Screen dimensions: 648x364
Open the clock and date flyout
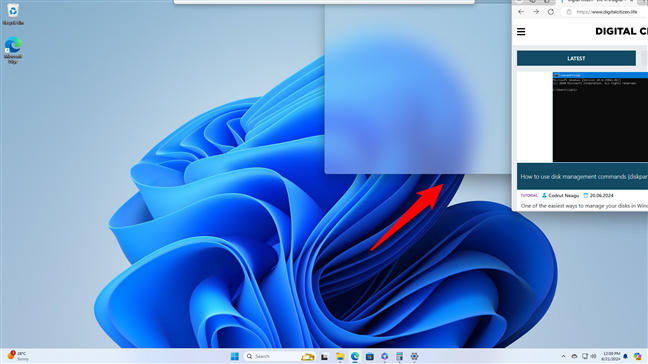(611, 356)
